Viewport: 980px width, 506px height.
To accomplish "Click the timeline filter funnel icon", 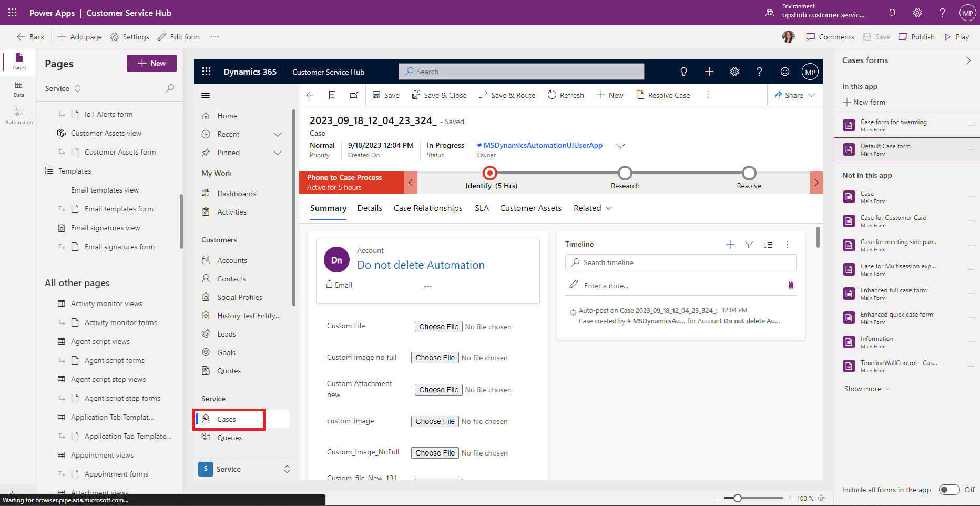I will tap(749, 245).
